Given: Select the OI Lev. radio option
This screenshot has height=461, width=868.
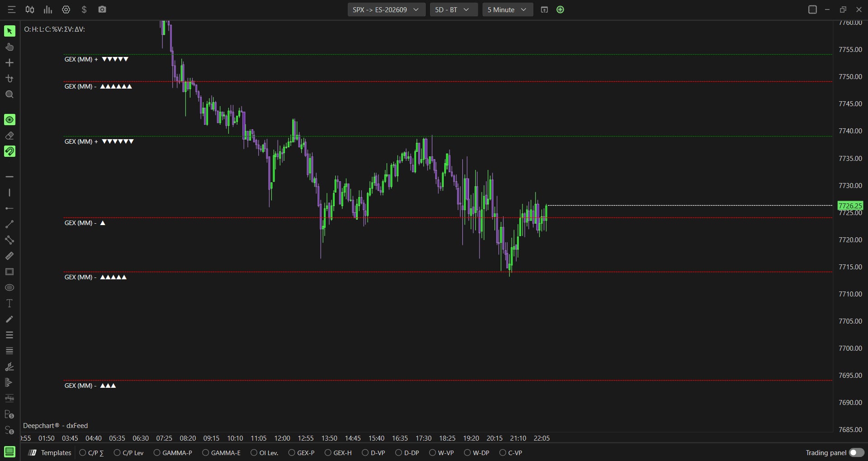Looking at the screenshot, I should pyautogui.click(x=265, y=452).
